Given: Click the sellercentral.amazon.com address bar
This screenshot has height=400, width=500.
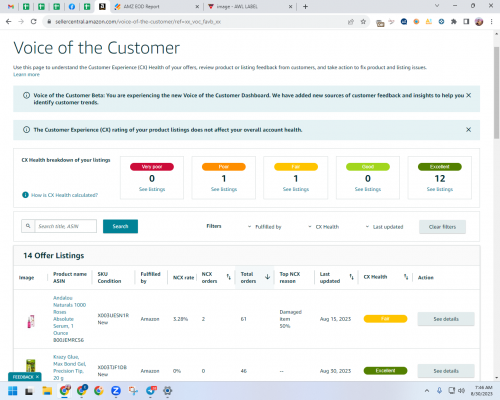Looking at the screenshot, I should 197,22.
